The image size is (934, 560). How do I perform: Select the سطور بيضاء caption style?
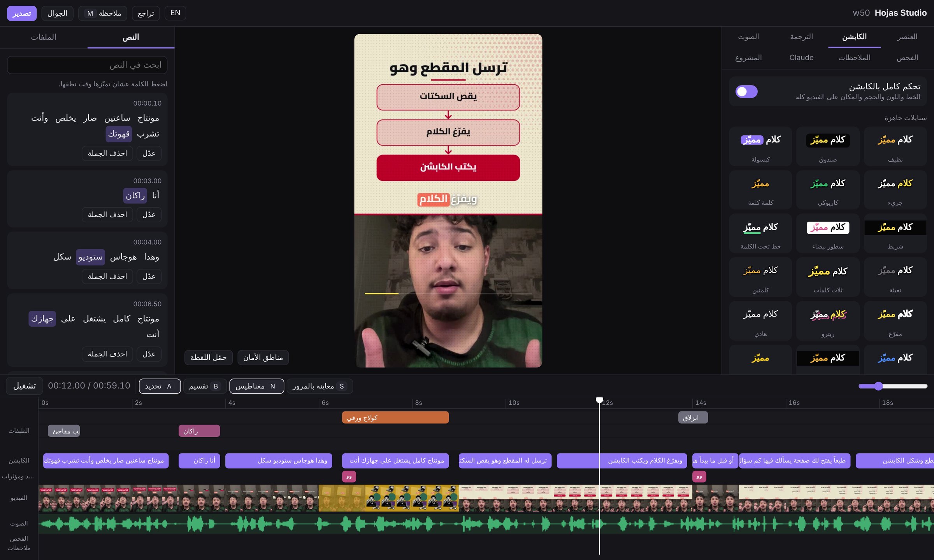(828, 234)
